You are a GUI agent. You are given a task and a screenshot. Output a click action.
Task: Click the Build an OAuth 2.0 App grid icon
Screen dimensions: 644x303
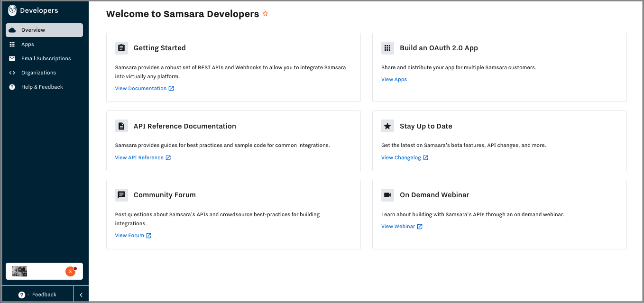(x=387, y=48)
